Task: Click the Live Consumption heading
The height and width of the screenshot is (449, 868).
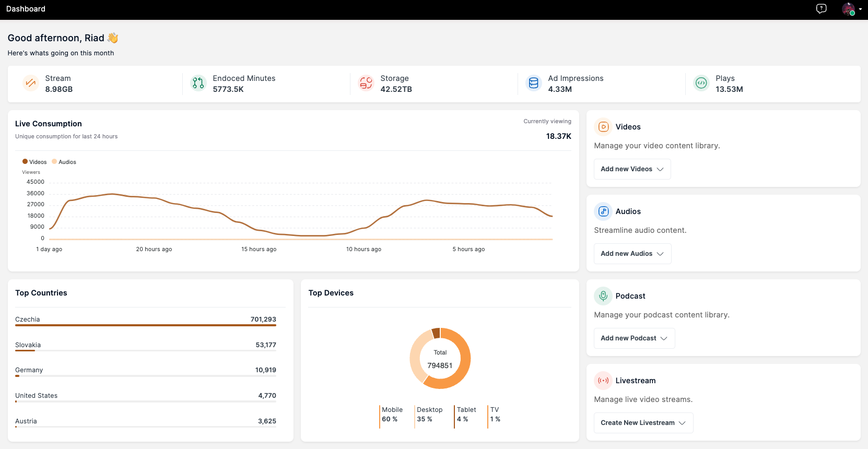Action: (x=49, y=124)
